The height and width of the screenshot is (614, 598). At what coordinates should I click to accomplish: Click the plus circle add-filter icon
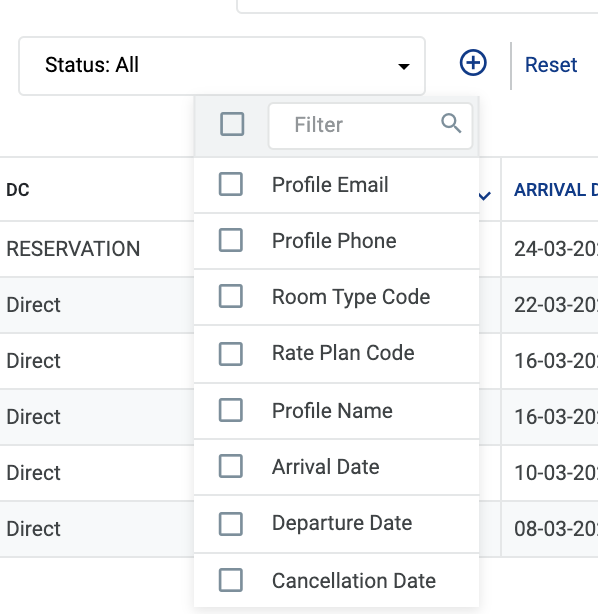(x=473, y=63)
